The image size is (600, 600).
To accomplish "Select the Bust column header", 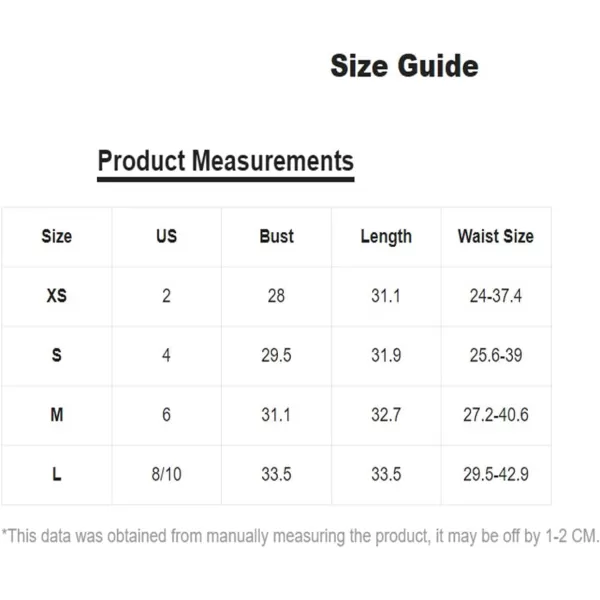I will click(x=276, y=236).
